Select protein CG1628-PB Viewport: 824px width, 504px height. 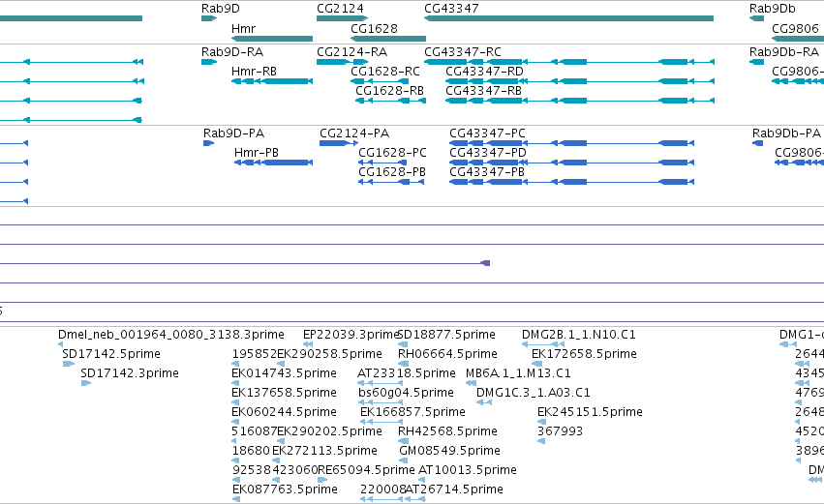(391, 182)
